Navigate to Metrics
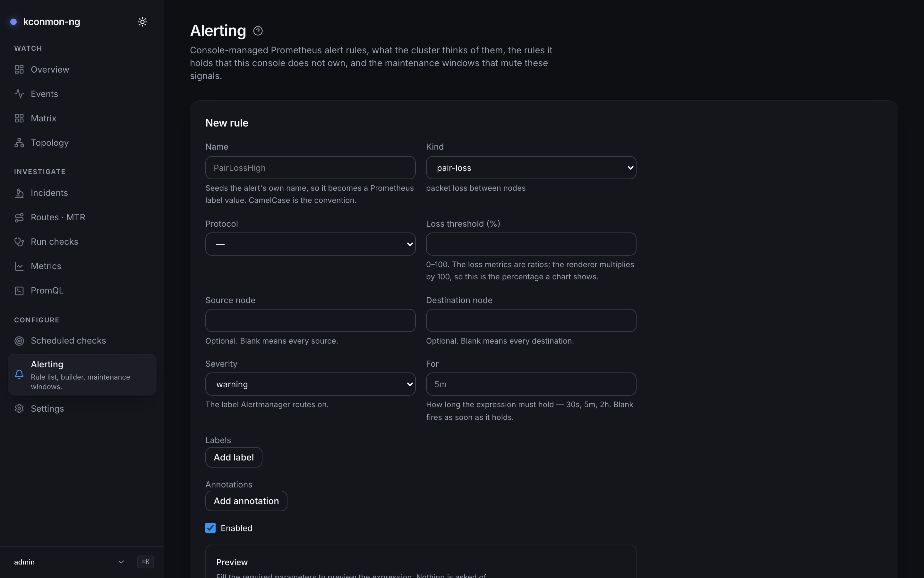924x578 pixels. click(82, 267)
